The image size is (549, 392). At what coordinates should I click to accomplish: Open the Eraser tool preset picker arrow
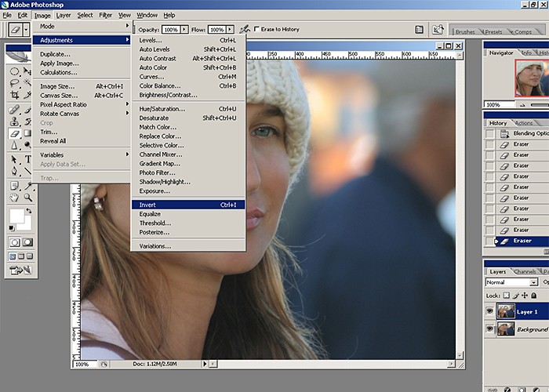coord(26,30)
